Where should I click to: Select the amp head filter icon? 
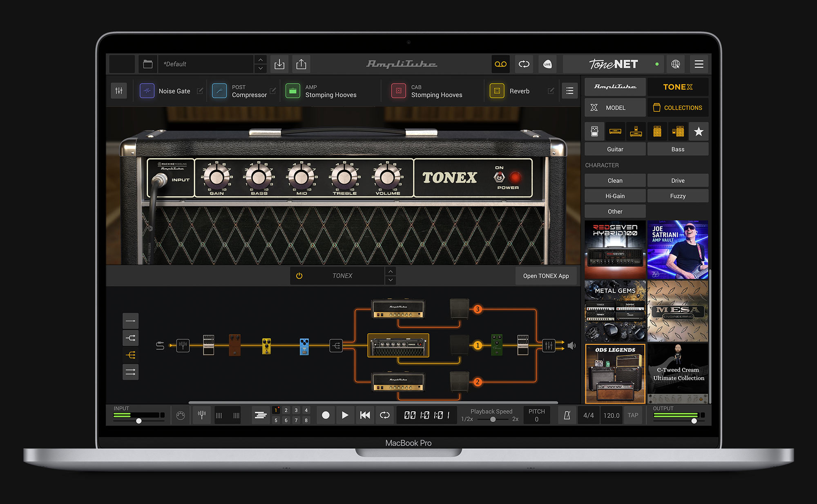(615, 131)
